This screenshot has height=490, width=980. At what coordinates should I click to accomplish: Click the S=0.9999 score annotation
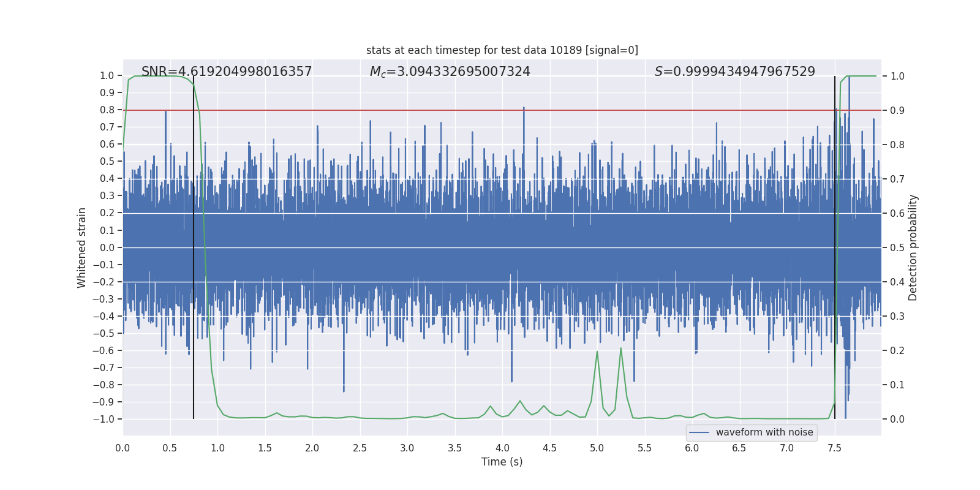[734, 72]
